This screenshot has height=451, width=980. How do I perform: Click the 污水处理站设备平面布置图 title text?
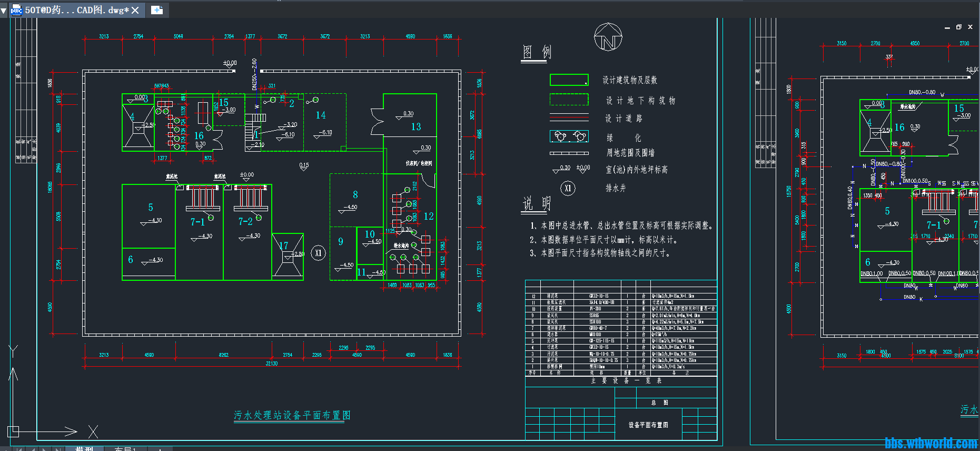[292, 415]
